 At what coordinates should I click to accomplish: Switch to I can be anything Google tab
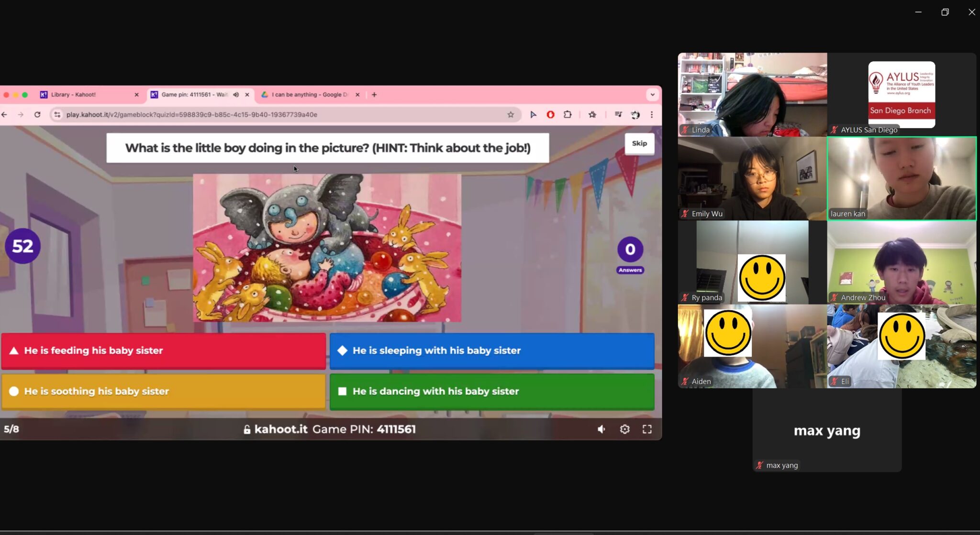[x=311, y=95]
